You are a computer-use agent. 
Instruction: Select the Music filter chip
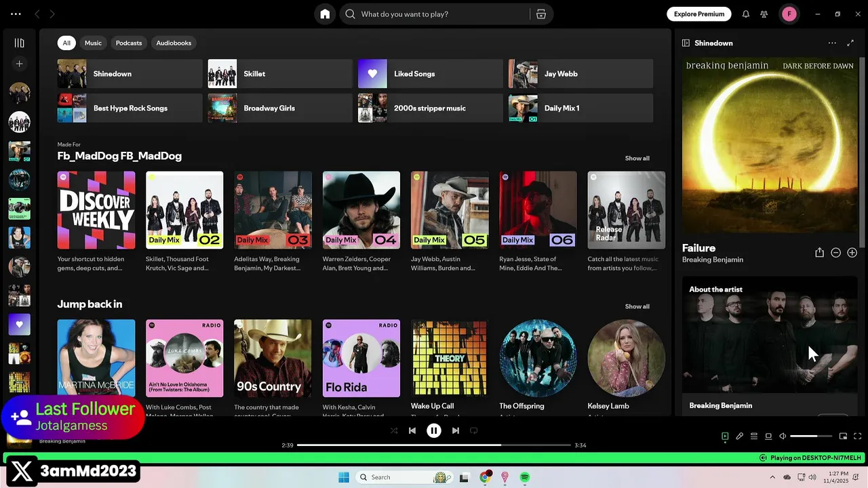93,43
